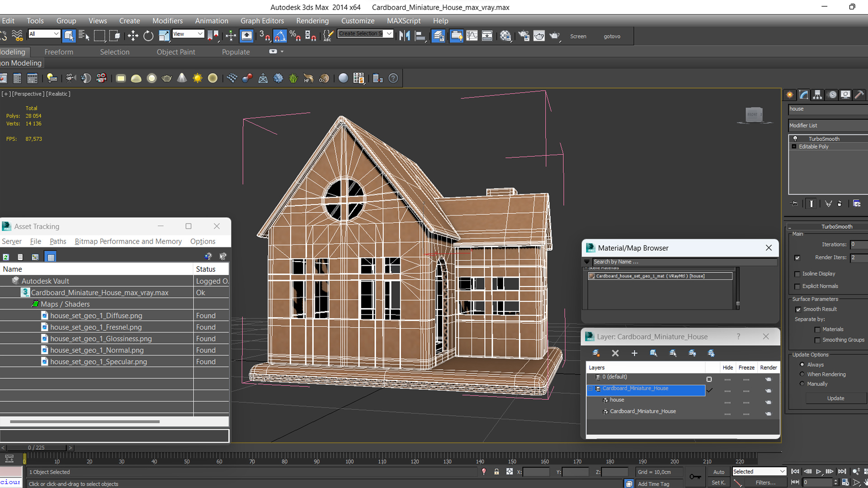The image size is (868, 488).
Task: Click the Update button
Action: pos(835,398)
